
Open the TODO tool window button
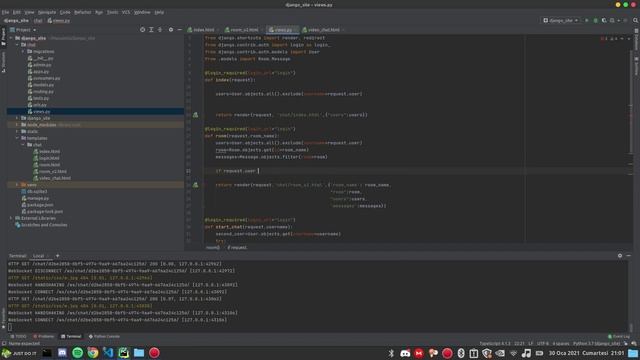tap(18, 336)
